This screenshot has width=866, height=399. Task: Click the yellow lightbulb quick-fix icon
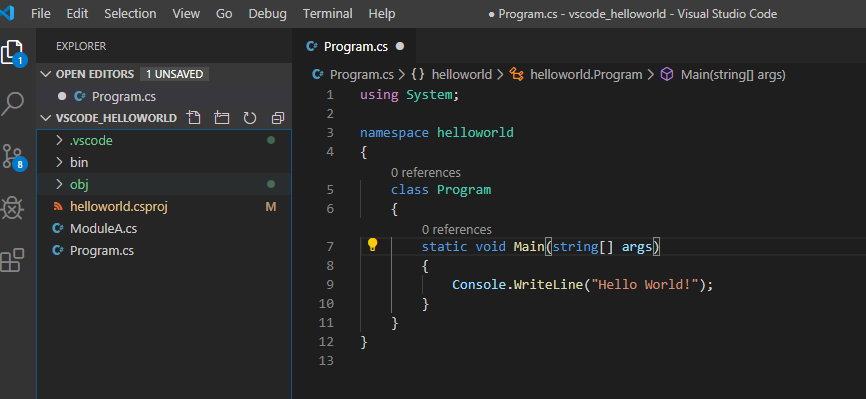tap(373, 245)
